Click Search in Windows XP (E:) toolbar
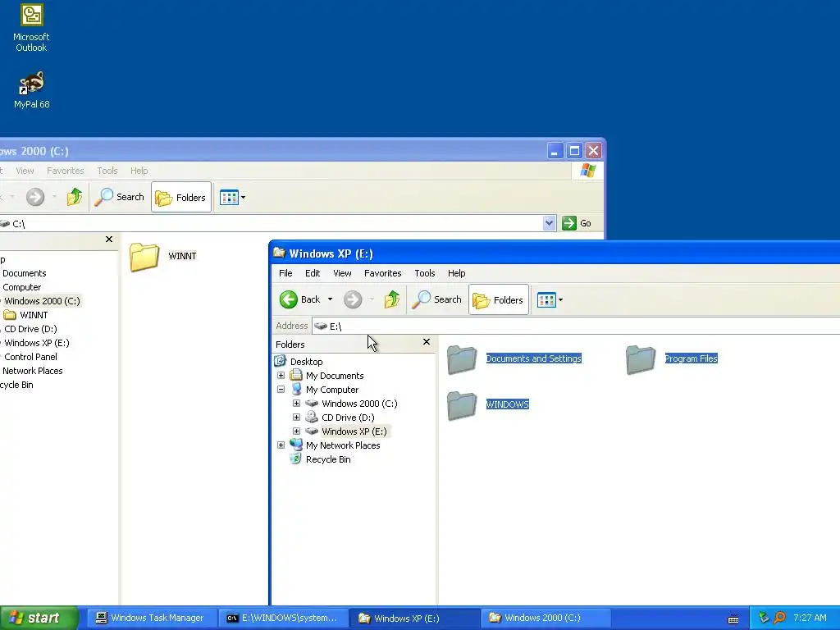 [x=436, y=299]
